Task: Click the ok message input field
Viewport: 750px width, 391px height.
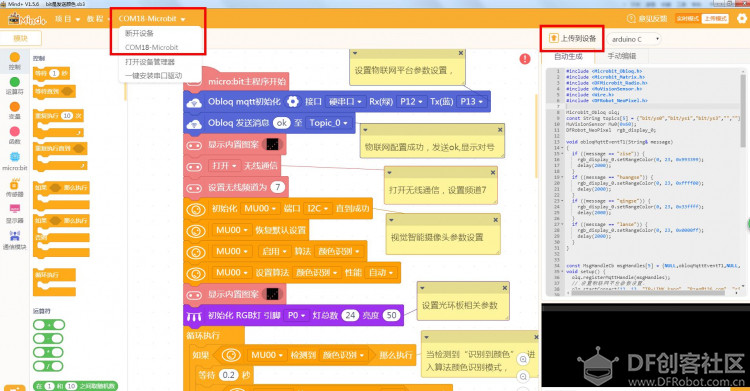Action: coord(282,123)
